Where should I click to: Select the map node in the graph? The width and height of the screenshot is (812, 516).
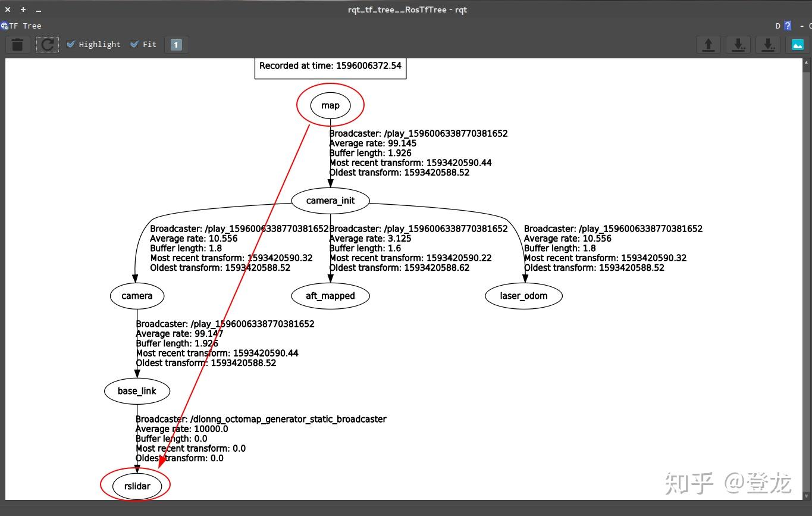click(330, 105)
